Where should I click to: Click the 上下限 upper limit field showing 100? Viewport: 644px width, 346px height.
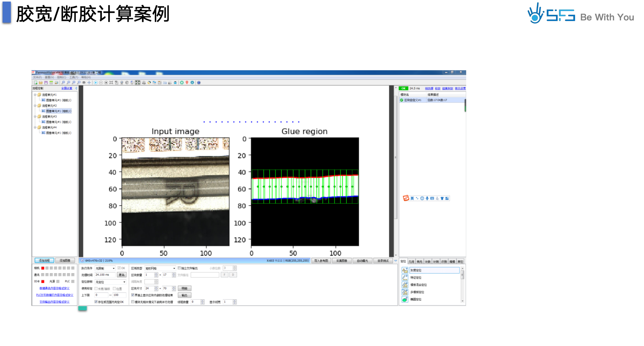pos(119,295)
